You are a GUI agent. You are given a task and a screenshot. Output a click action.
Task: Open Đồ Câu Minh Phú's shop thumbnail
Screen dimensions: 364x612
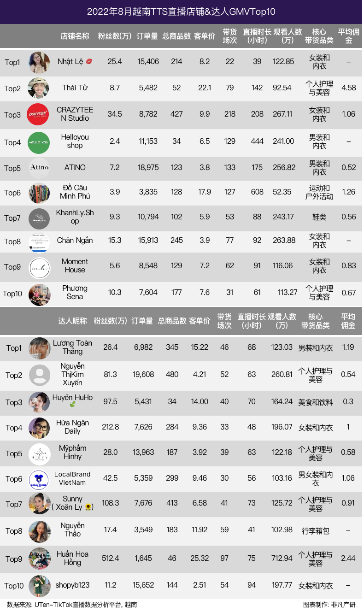(39, 193)
